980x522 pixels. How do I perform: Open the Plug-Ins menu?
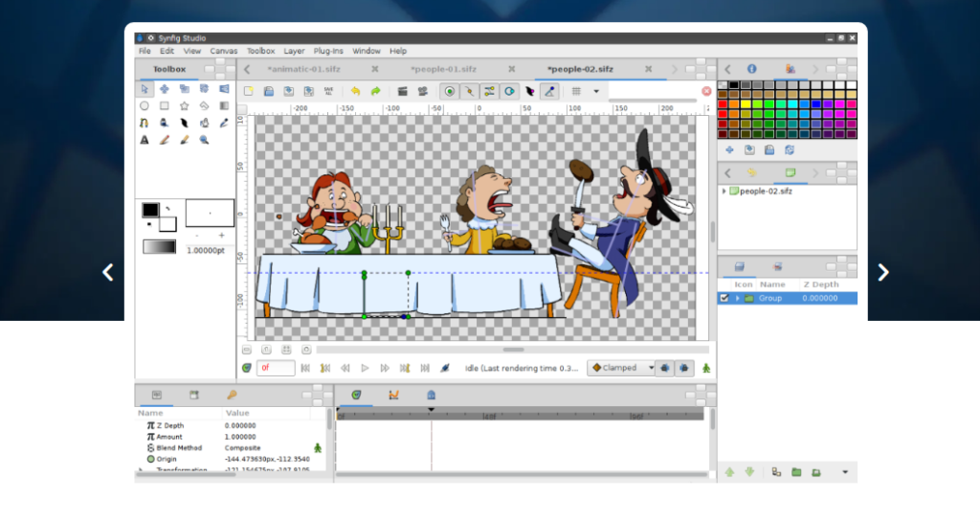click(328, 51)
